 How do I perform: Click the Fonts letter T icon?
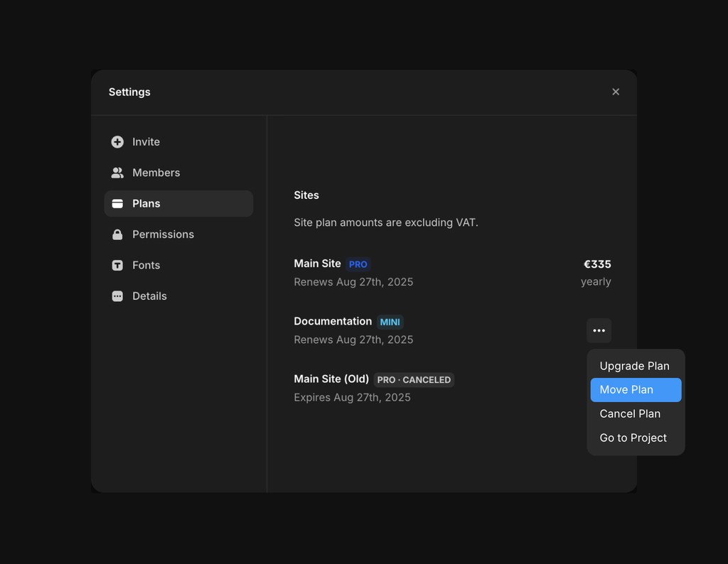pos(117,265)
